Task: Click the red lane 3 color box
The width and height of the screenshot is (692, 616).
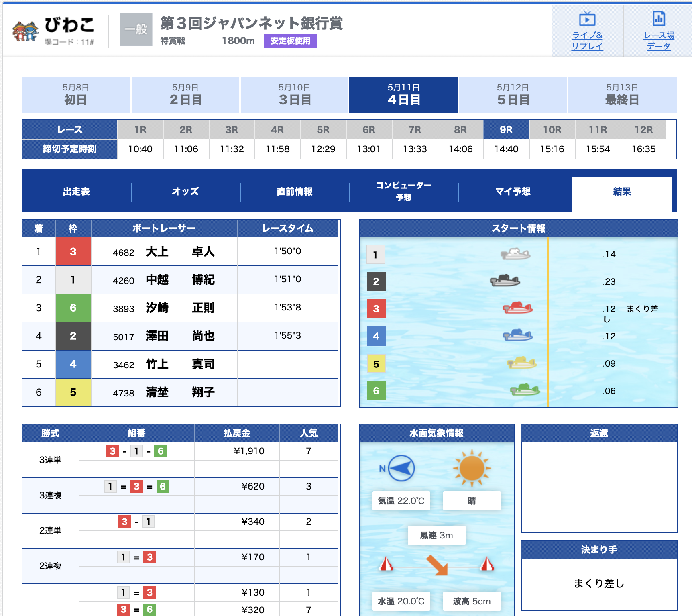Action: pyautogui.click(x=73, y=252)
